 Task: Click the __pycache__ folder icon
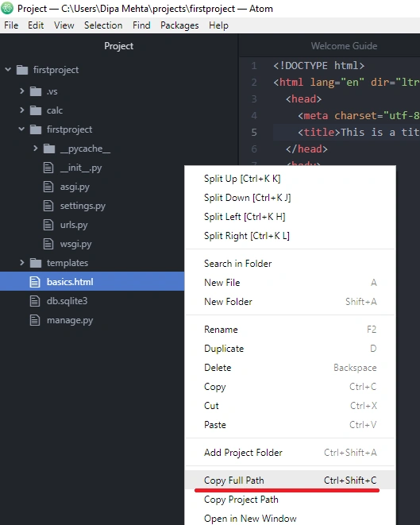49,149
